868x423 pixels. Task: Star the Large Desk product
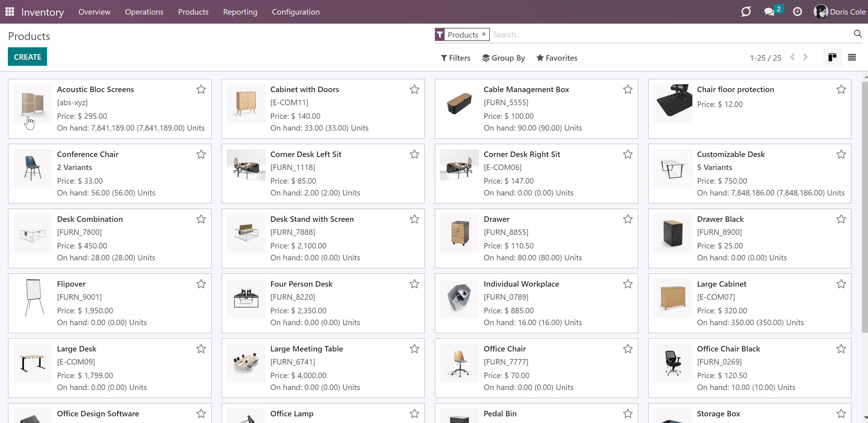point(201,349)
